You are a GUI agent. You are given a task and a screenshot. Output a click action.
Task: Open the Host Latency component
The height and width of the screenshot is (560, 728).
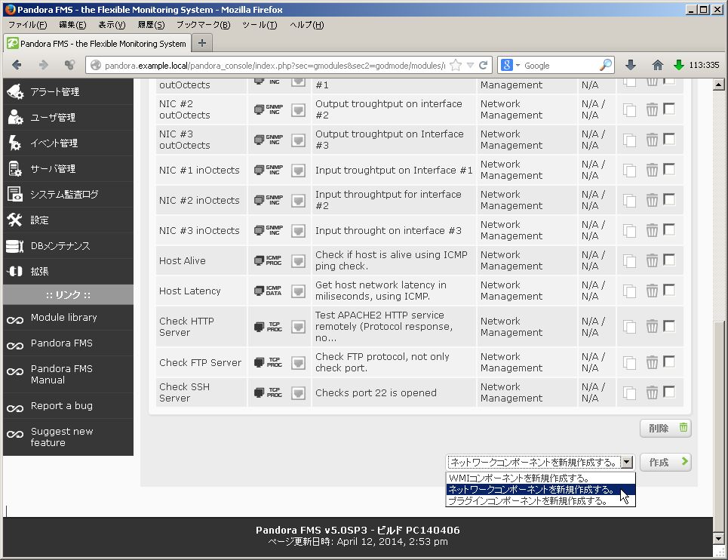point(190,291)
